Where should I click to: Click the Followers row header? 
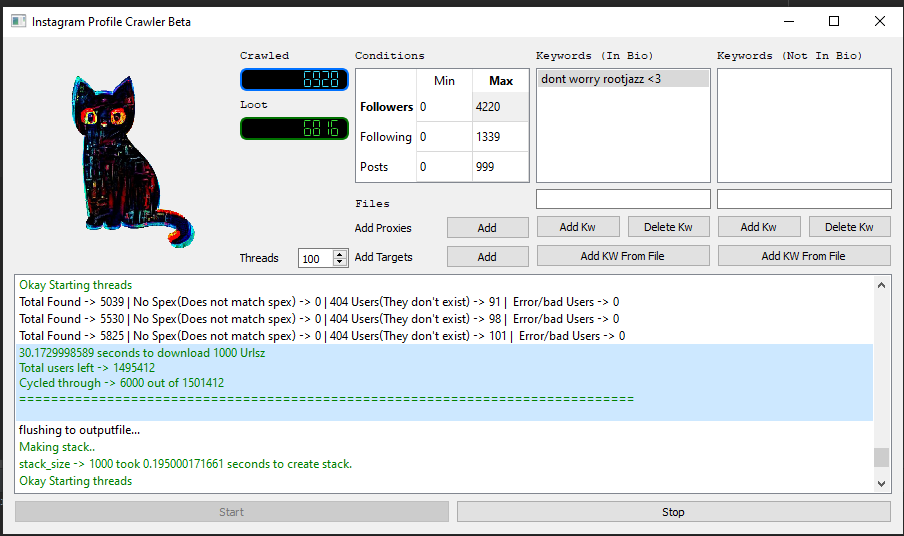[x=386, y=107]
